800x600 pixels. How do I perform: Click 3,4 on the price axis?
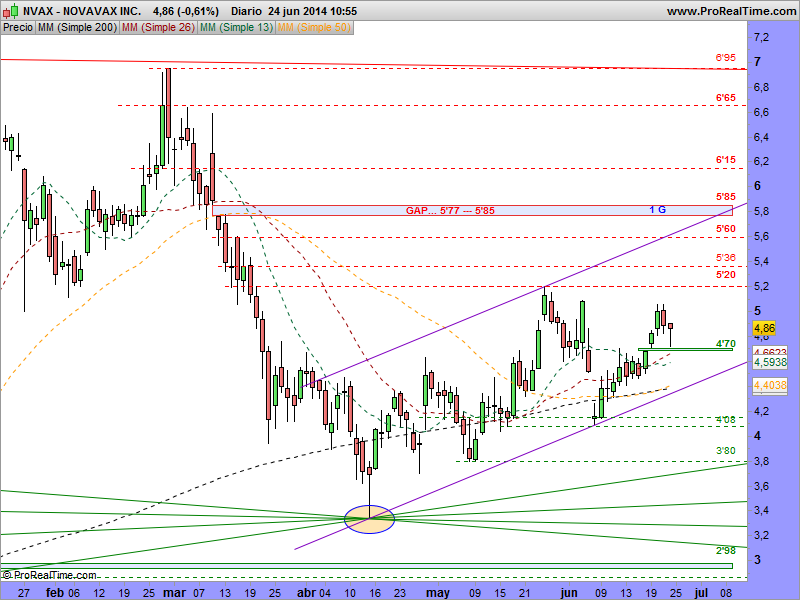pos(761,510)
